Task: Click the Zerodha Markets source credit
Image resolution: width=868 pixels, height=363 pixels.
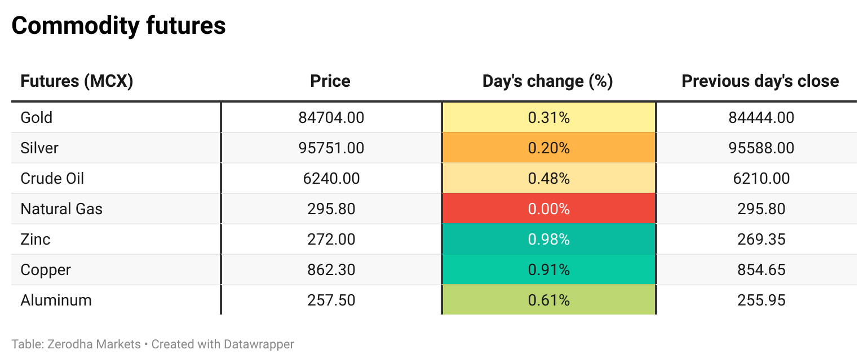Action: pyautogui.click(x=76, y=344)
